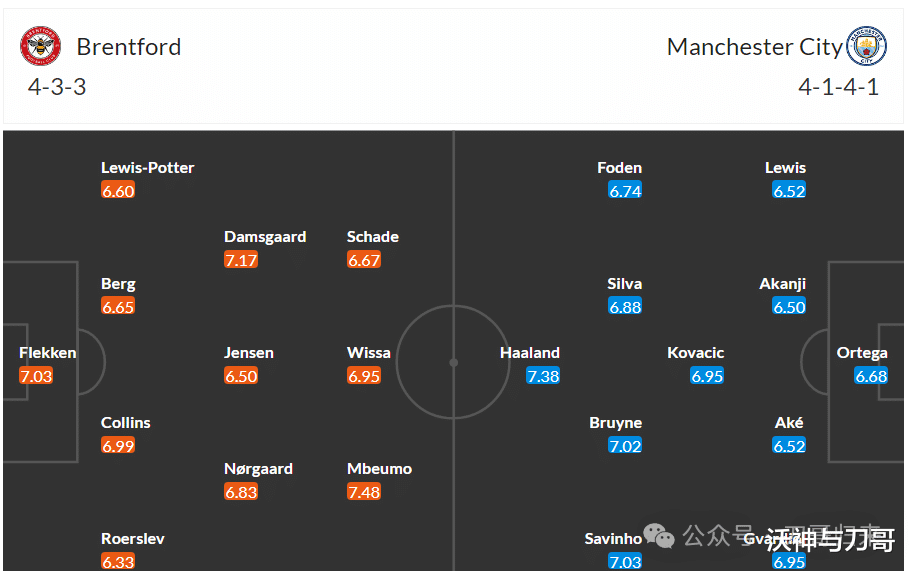Select Haaland's 7.38 rating badge
Screen dimensions: 910x571
pyautogui.click(x=543, y=376)
